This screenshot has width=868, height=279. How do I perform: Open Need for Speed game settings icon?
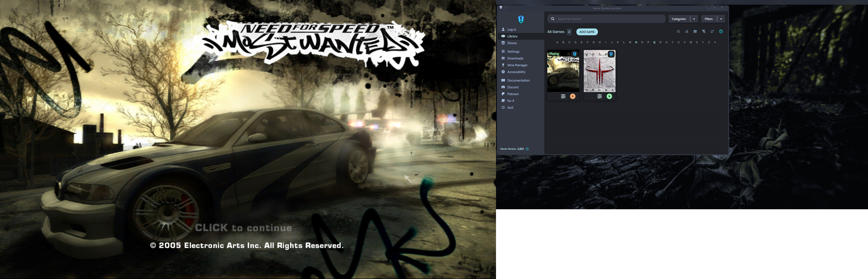(x=563, y=96)
